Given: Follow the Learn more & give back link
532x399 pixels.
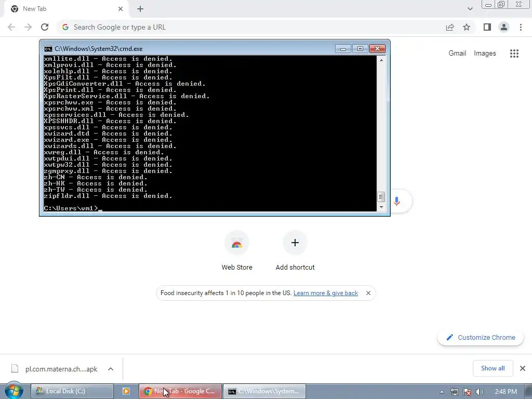Looking at the screenshot, I should pyautogui.click(x=325, y=293).
